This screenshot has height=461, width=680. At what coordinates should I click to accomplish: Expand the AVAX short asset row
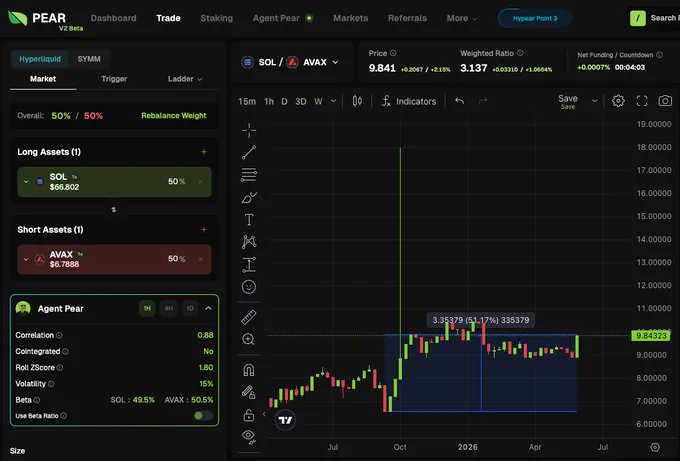tap(26, 259)
